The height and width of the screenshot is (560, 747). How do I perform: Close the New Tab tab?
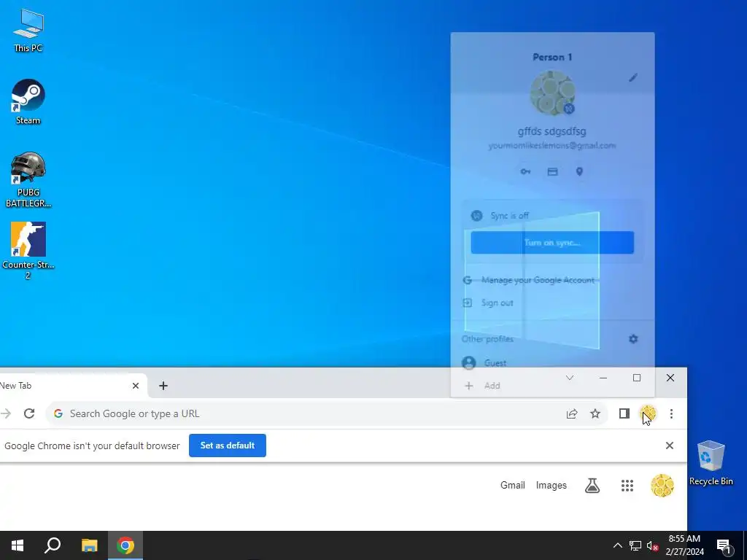pyautogui.click(x=136, y=386)
